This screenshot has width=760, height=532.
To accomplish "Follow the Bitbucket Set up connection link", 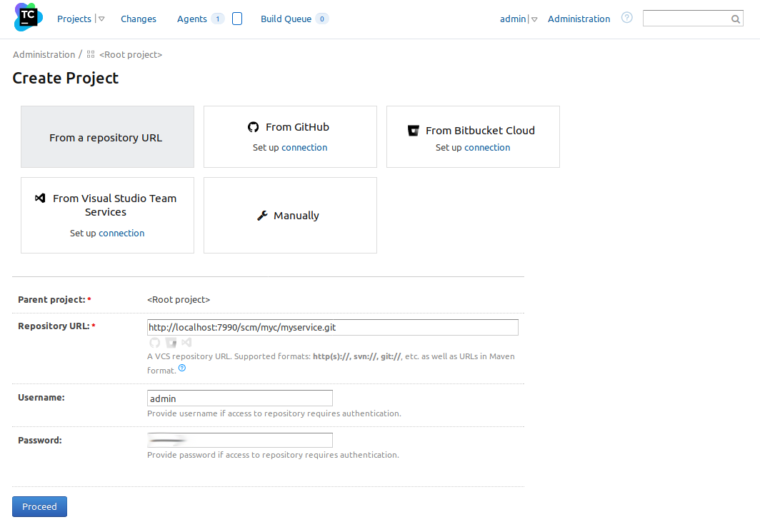I will (487, 147).
